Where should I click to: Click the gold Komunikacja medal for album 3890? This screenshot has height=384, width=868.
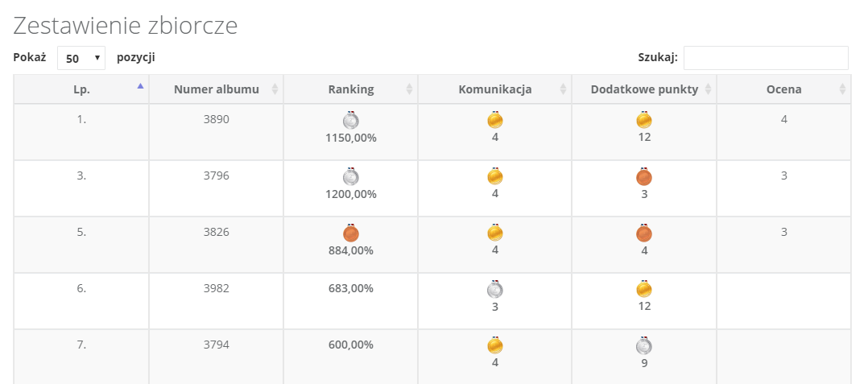click(x=495, y=120)
